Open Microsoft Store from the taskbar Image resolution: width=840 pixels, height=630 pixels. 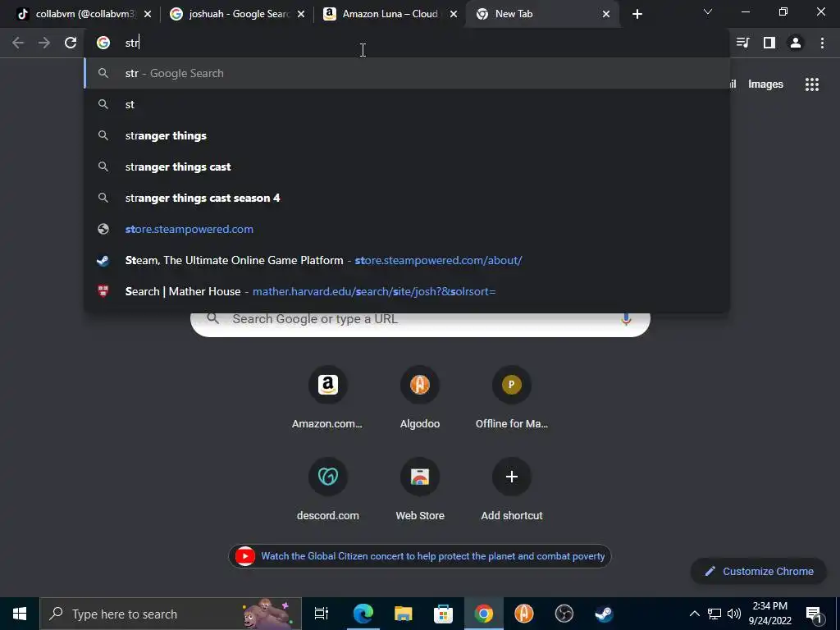443,614
